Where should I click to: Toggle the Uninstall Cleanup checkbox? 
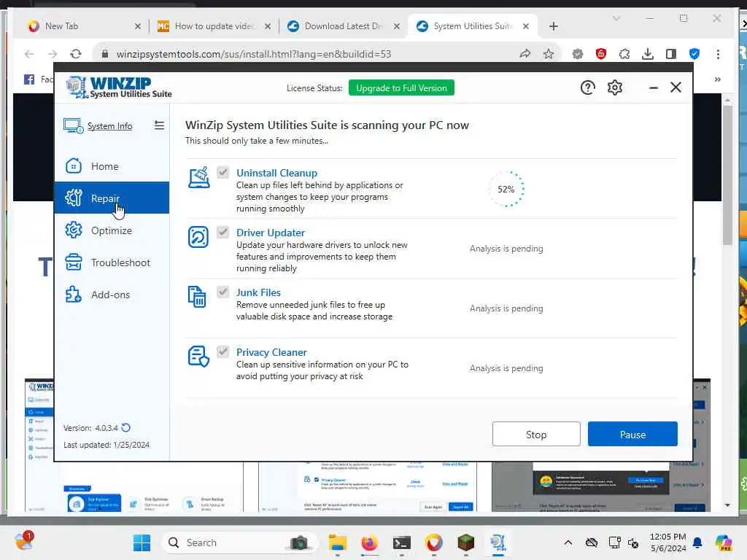pos(223,172)
